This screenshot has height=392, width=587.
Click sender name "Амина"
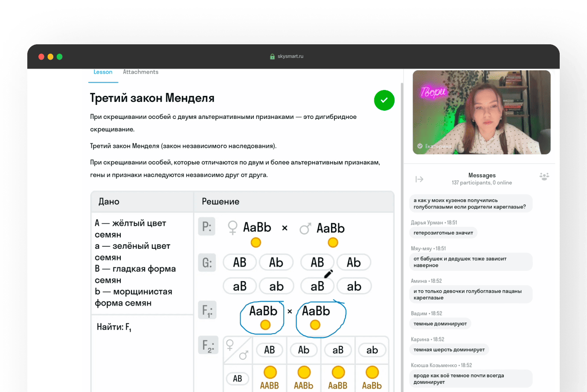tap(419, 281)
